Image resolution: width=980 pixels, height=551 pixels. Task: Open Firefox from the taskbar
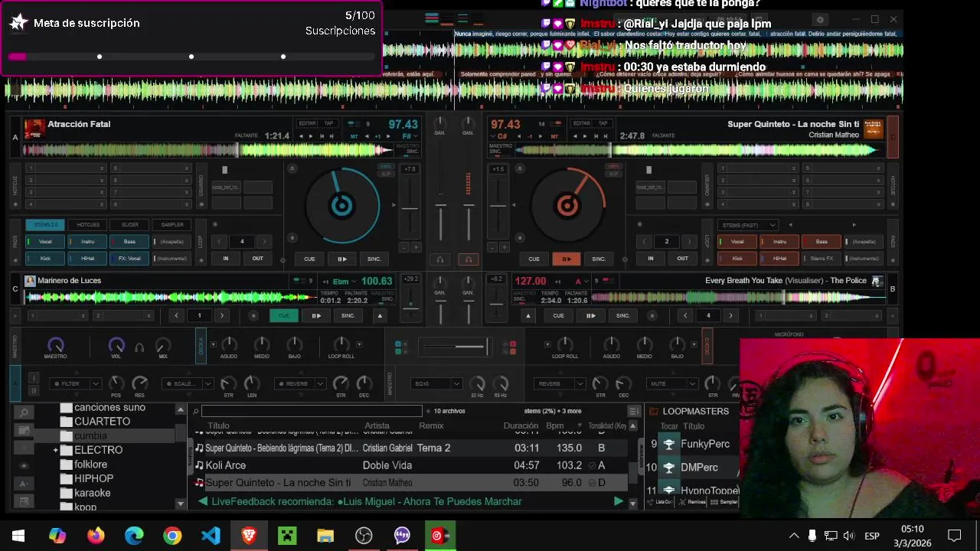coord(96,536)
